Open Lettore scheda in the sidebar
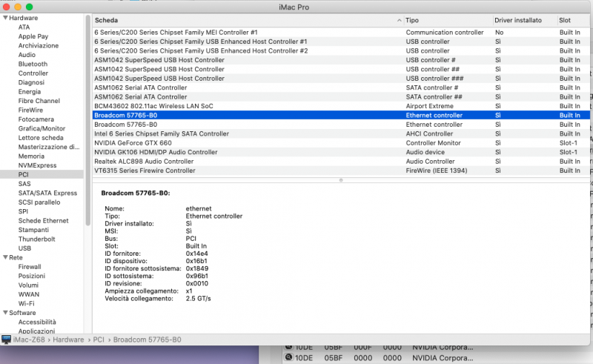Screen dimensions: 593x364 coord(41,138)
